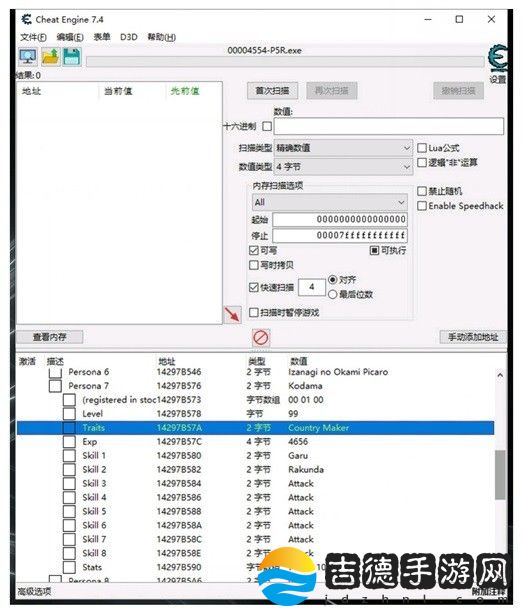
Task: Click the 手动添加地址 button
Action: click(x=473, y=337)
